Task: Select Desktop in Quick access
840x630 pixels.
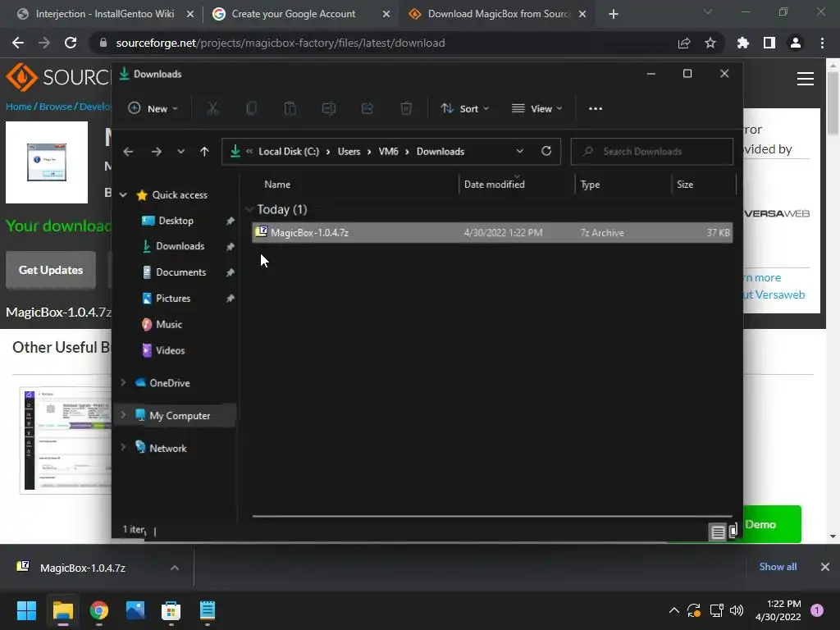Action: pos(176,221)
